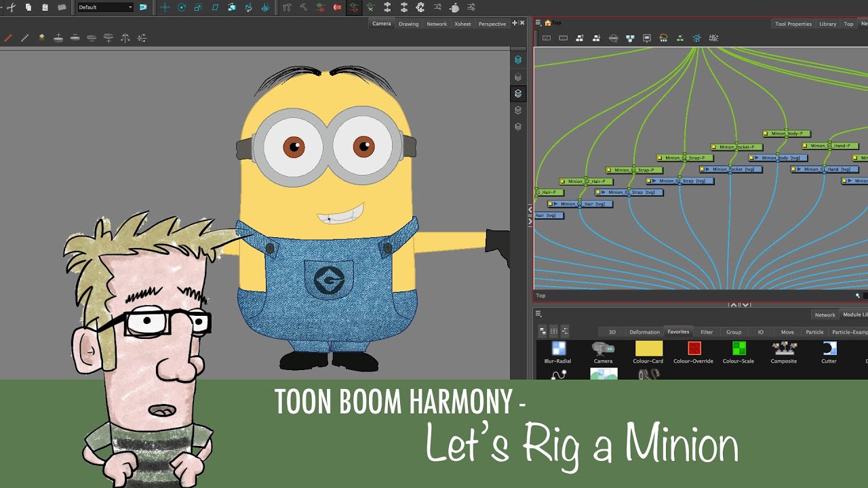Select the red Colour-Override module swatch

pos(694,348)
